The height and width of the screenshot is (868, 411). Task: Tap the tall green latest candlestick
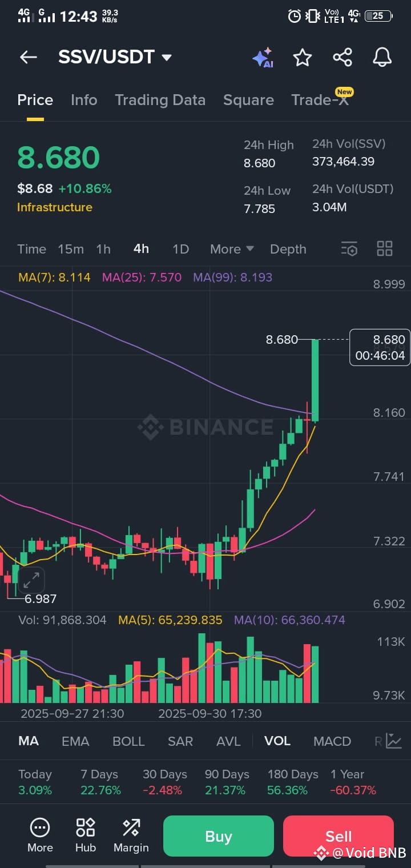point(315,381)
